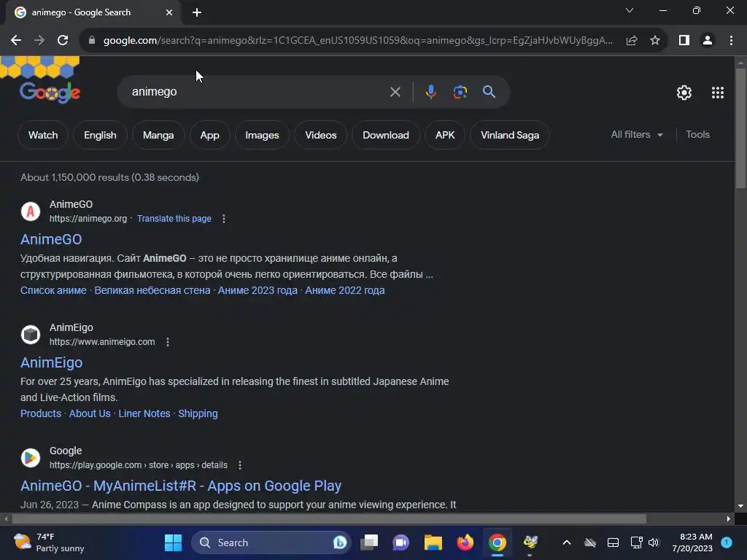Open Великая небесная стена sitelink

152,290
